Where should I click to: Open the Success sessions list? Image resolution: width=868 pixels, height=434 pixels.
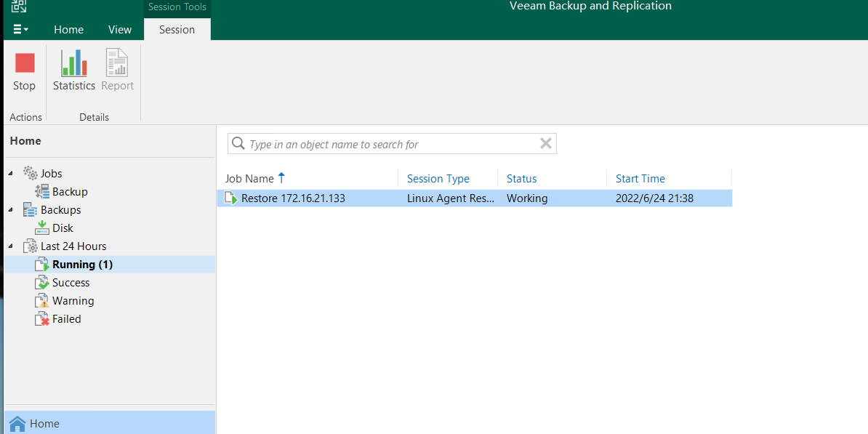(71, 283)
